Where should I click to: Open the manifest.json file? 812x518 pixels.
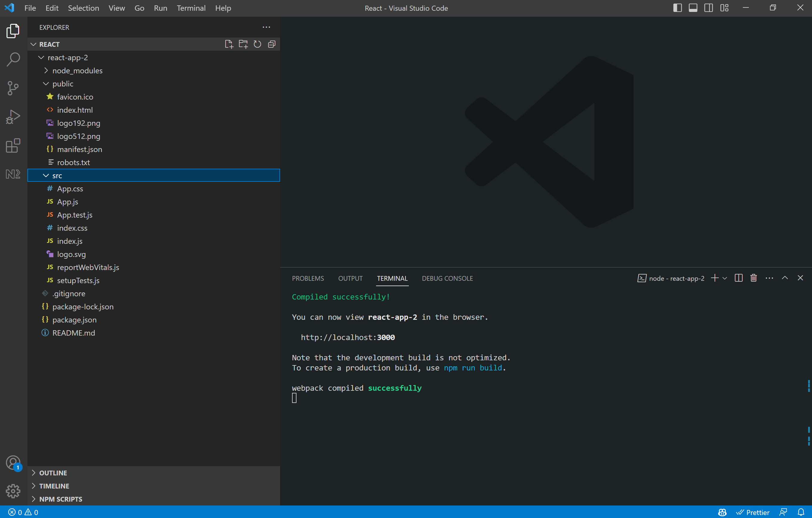pos(154,149)
